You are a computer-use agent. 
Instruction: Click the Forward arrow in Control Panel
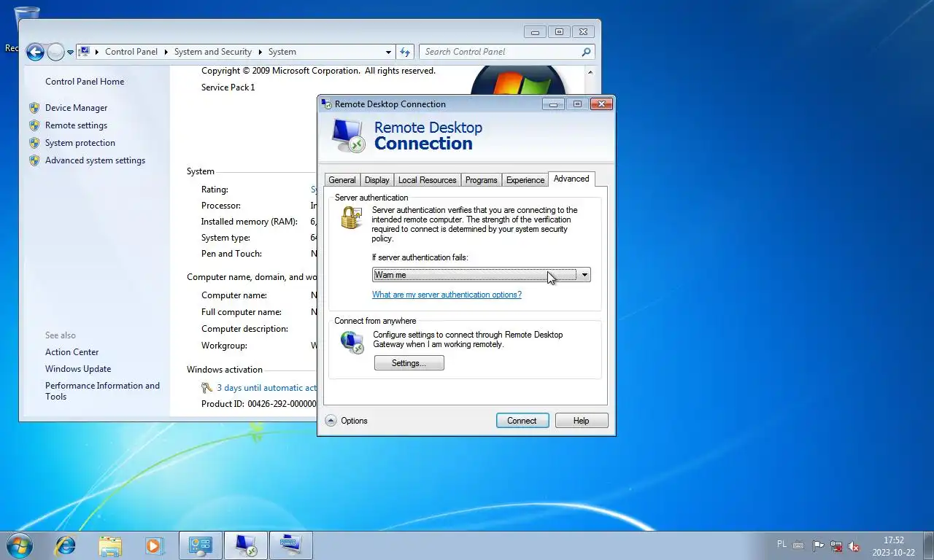click(x=55, y=52)
